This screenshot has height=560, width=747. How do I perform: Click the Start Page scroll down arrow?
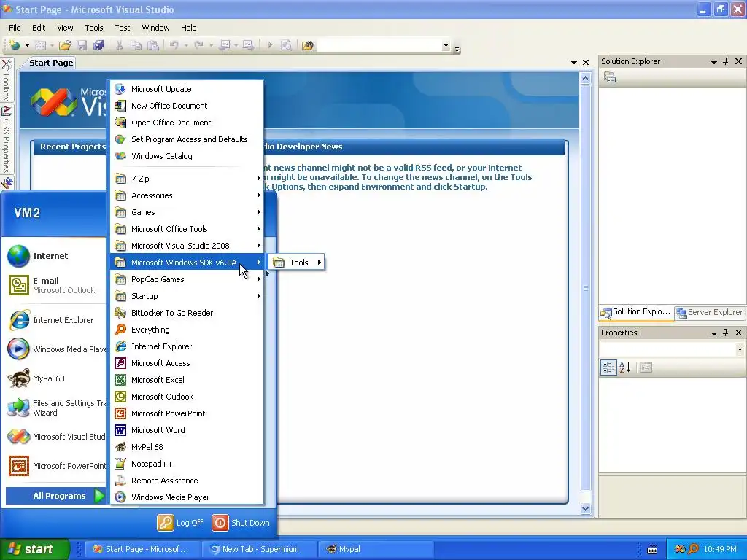[x=586, y=508]
